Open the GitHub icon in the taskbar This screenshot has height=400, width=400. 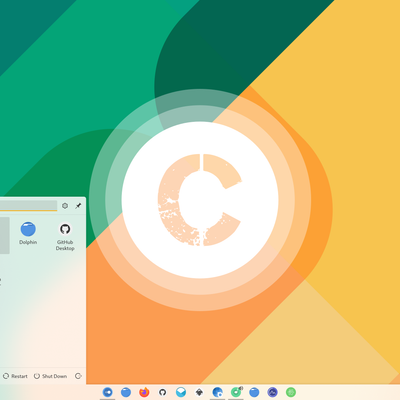coord(162,392)
